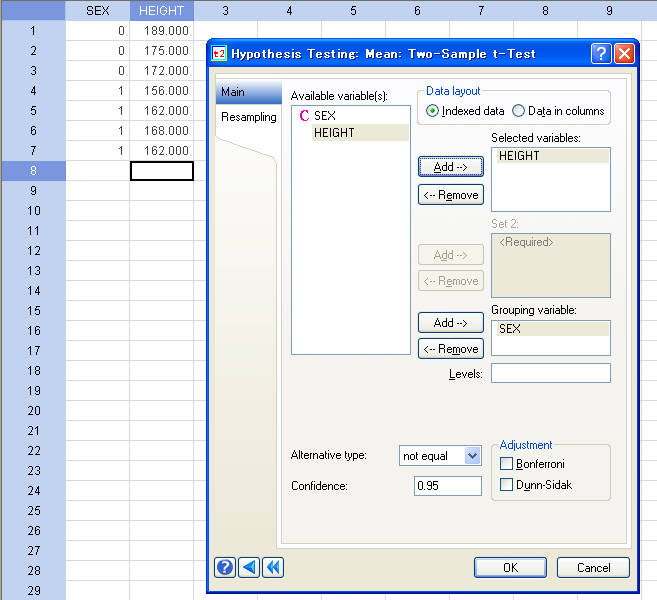Click the column 4 header
This screenshot has height=600, width=657.
tap(290, 10)
